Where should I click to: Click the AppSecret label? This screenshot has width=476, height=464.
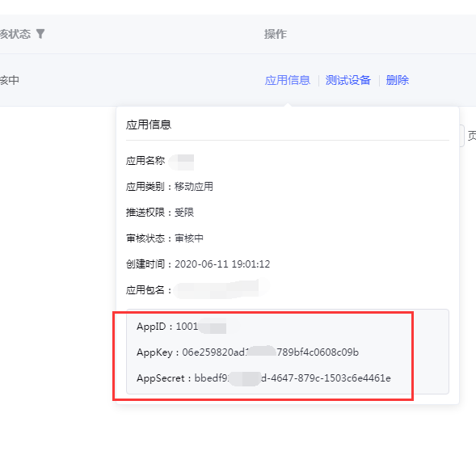[x=161, y=378]
